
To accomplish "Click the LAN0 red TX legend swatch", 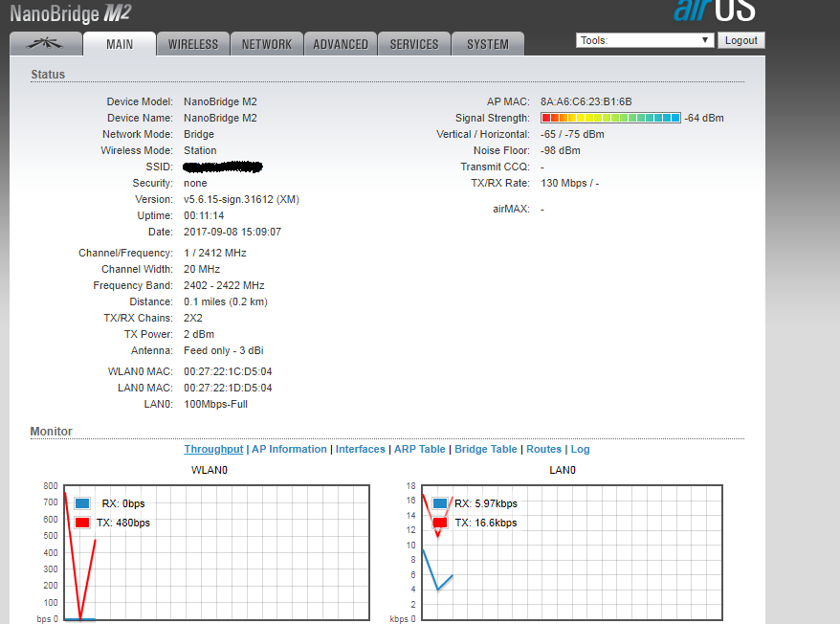I will point(440,523).
